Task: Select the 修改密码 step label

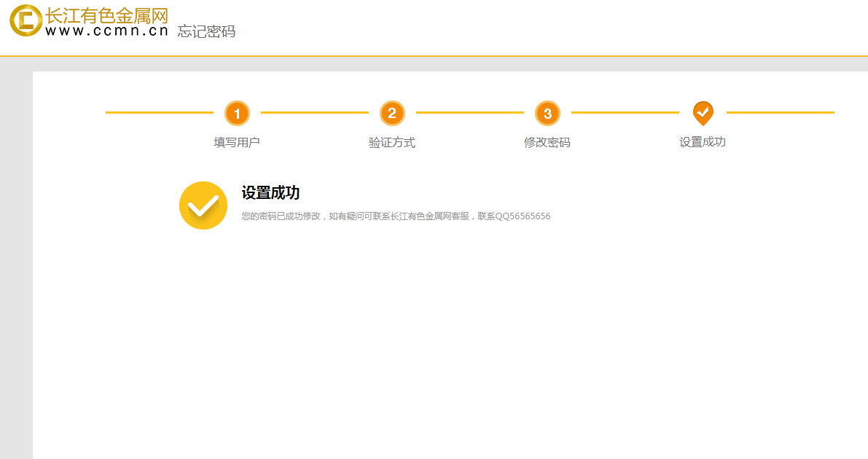Action: coord(547,142)
